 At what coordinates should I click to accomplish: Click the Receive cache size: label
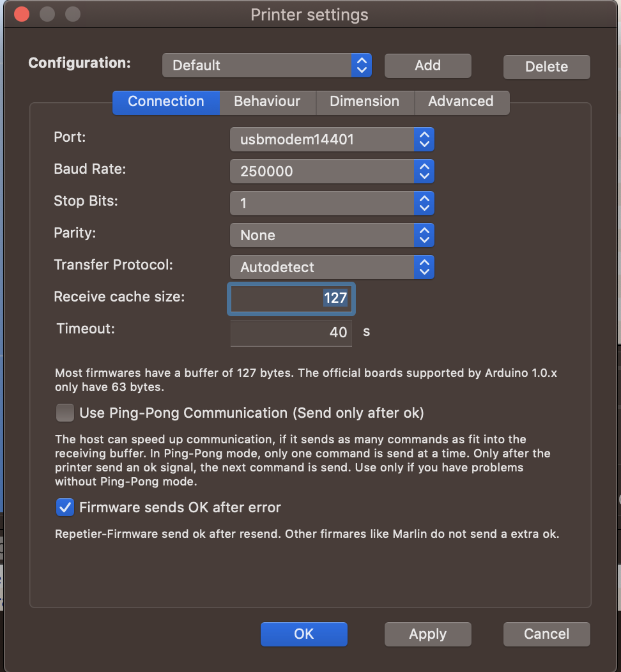[119, 296]
